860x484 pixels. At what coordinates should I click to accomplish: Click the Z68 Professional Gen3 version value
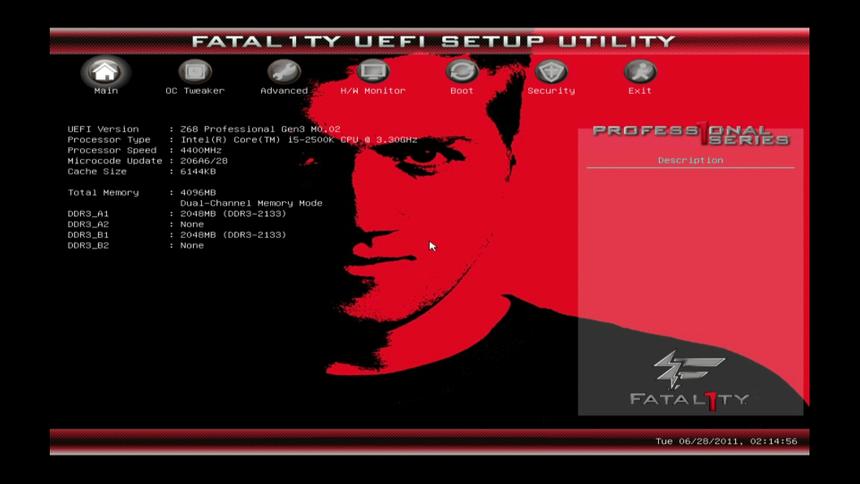click(261, 129)
